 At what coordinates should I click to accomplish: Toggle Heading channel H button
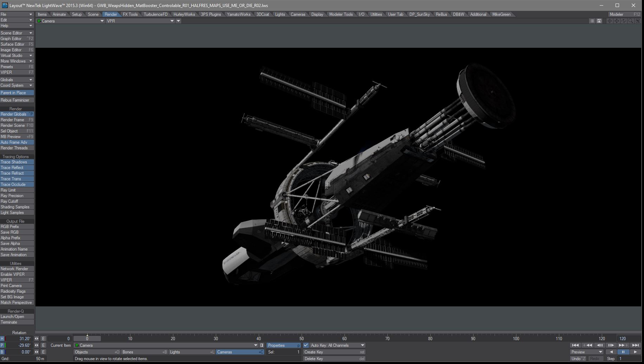click(2, 339)
